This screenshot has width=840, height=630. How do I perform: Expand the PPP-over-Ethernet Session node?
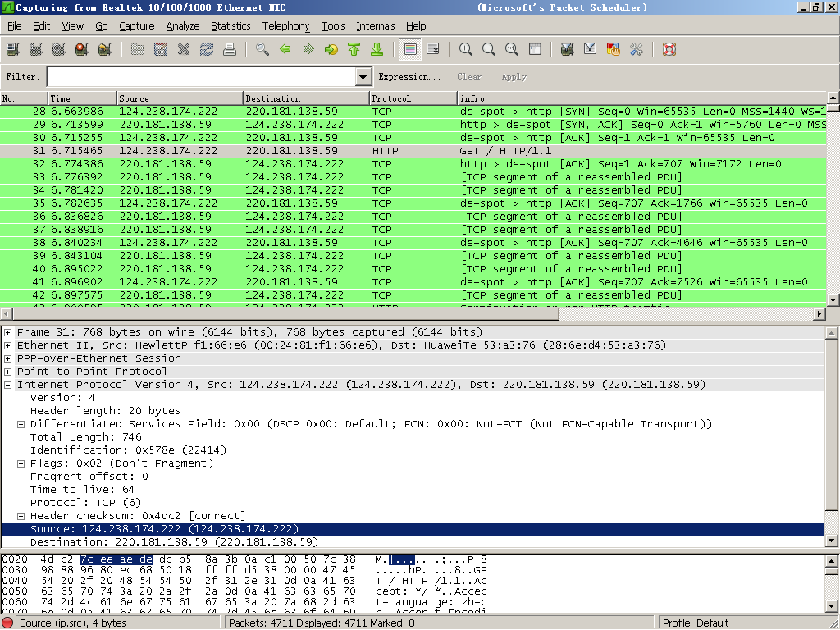(x=7, y=358)
